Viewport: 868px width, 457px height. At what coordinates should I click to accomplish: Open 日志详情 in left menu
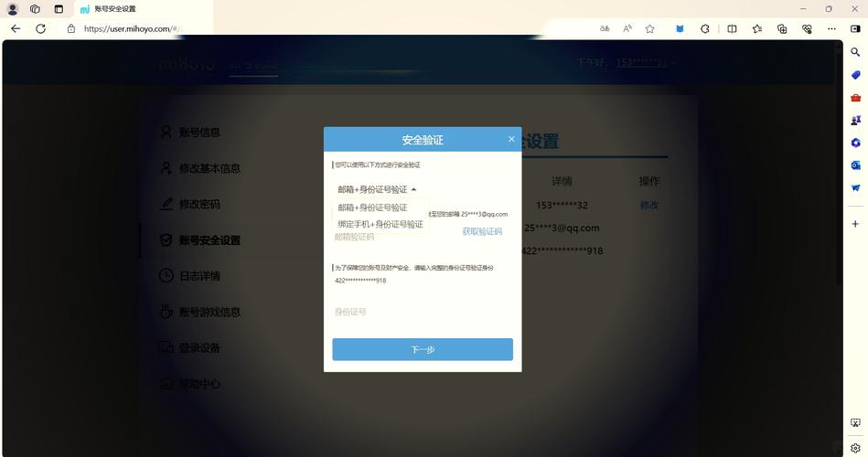point(190,275)
